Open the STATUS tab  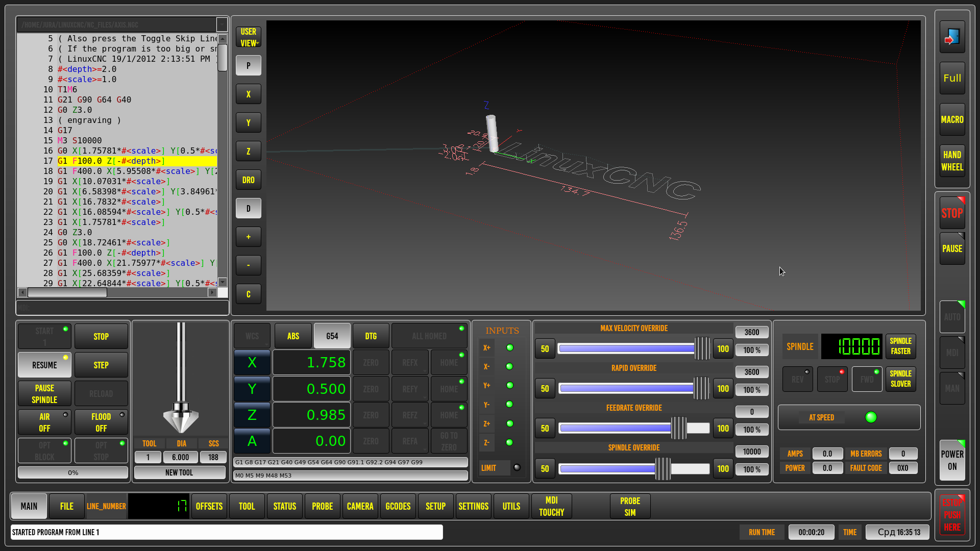tap(285, 507)
